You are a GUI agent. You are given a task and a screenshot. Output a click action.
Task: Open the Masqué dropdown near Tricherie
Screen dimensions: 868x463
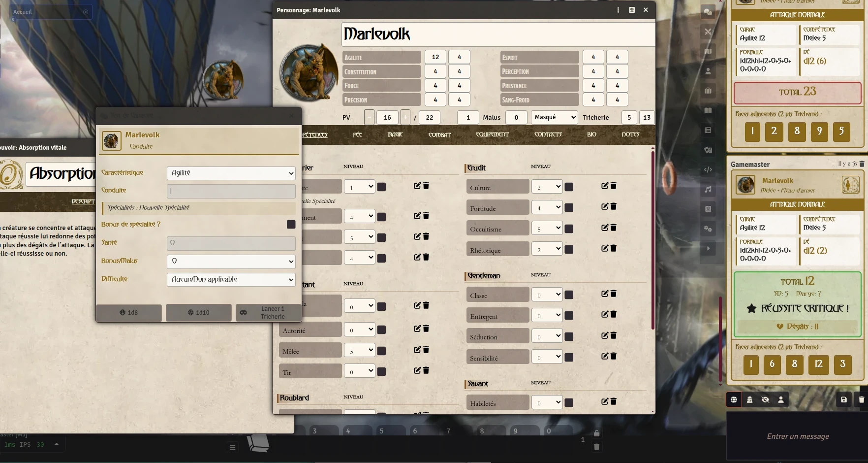554,117
